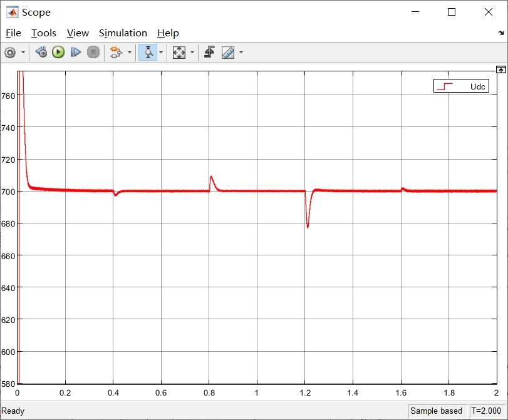508x420 pixels.
Task: Click the dock arrow at the menu bar's right end
Action: 501,33
